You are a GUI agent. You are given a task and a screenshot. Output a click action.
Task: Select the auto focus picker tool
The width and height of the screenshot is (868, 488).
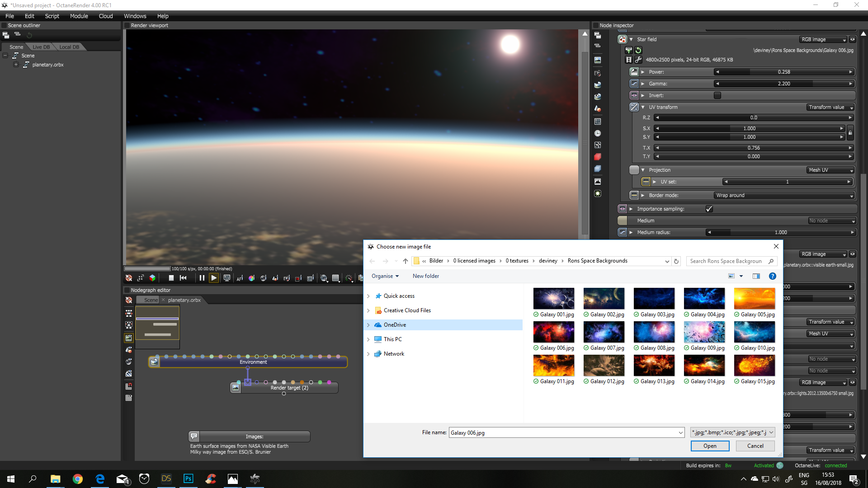pyautogui.click(x=240, y=278)
